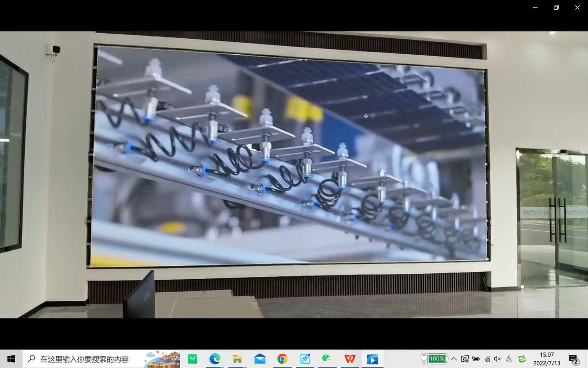
Task: Open the rocket icon app in taskbar
Action: click(x=304, y=359)
